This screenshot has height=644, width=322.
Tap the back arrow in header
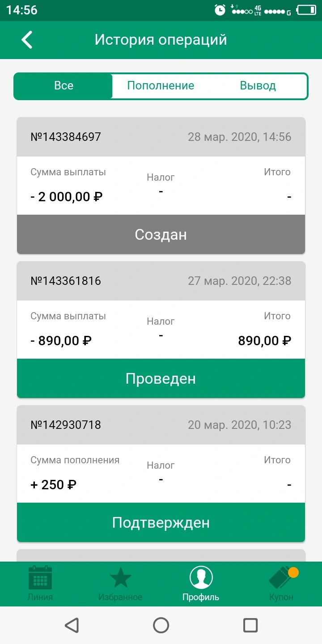coord(27,40)
